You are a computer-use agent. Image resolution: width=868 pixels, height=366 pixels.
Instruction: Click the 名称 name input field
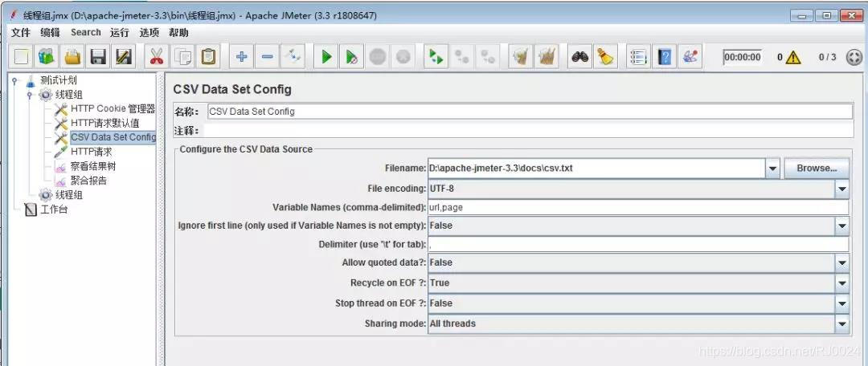click(x=530, y=111)
